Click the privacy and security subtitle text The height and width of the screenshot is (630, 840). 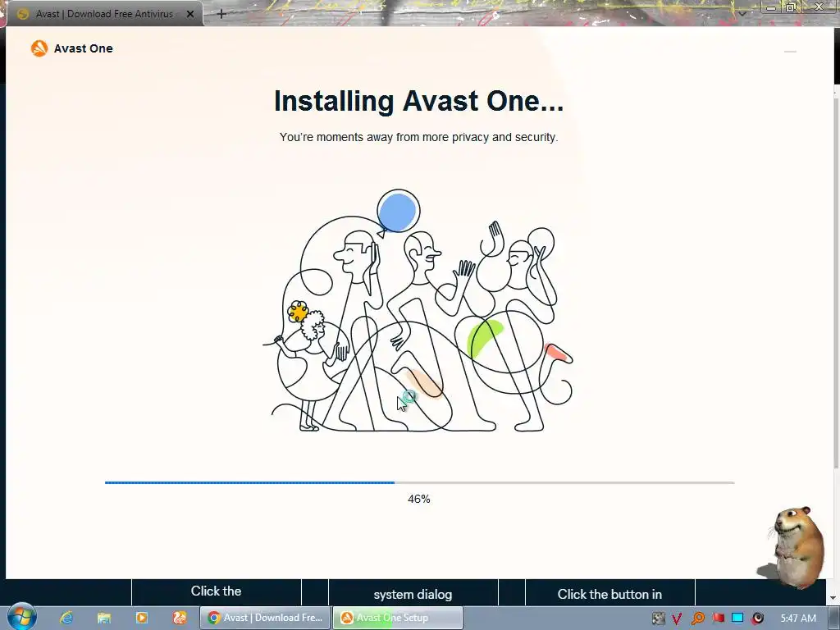419,137
